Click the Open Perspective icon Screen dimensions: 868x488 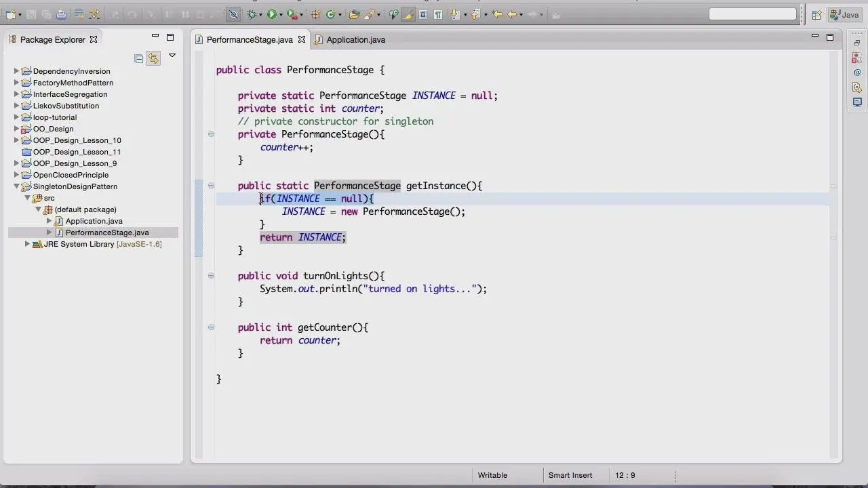(x=816, y=14)
